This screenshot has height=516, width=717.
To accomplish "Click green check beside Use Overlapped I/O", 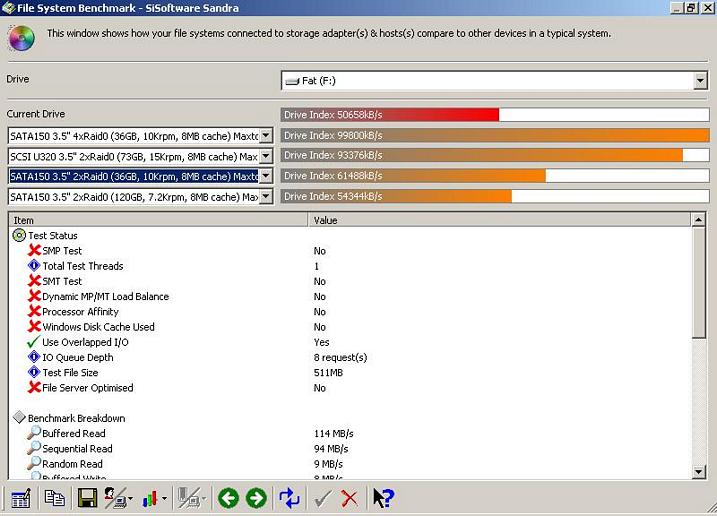I will click(x=34, y=342).
